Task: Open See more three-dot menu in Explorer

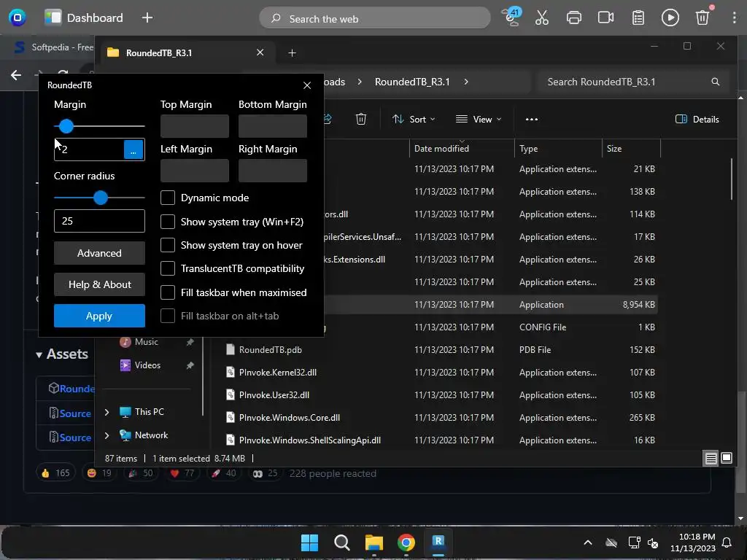Action: (x=532, y=119)
